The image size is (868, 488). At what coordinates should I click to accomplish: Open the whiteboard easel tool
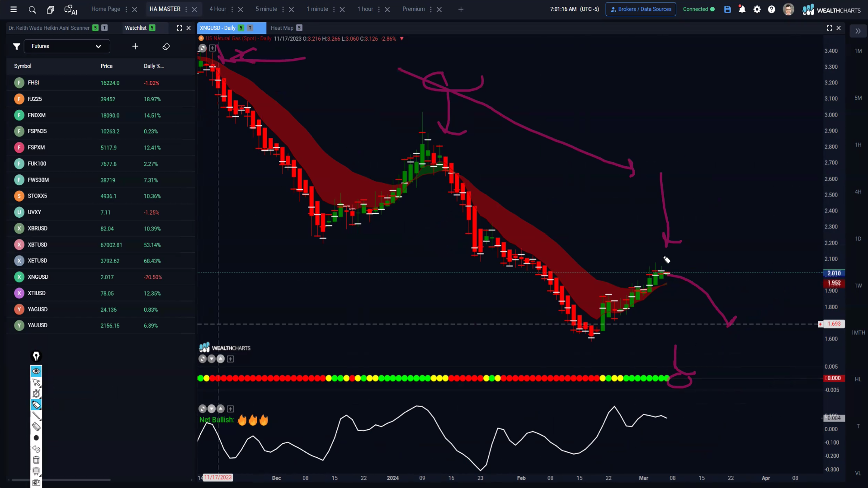36,471
